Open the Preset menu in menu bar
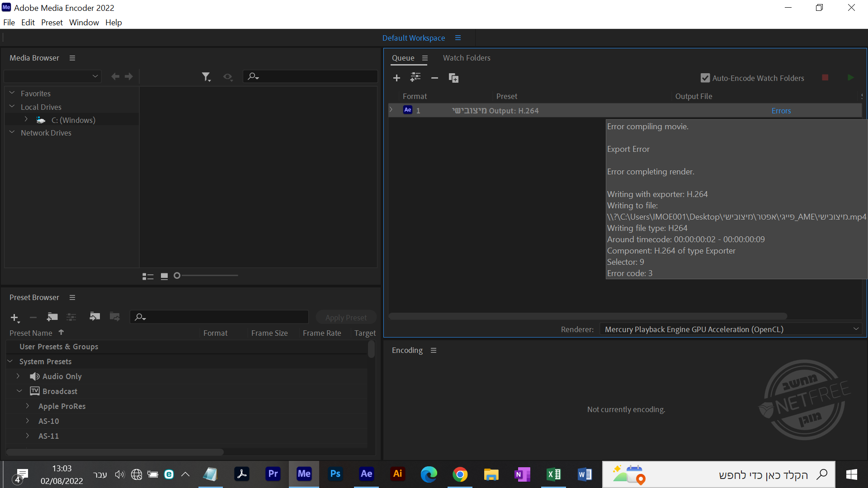The height and width of the screenshot is (488, 868). (x=52, y=23)
